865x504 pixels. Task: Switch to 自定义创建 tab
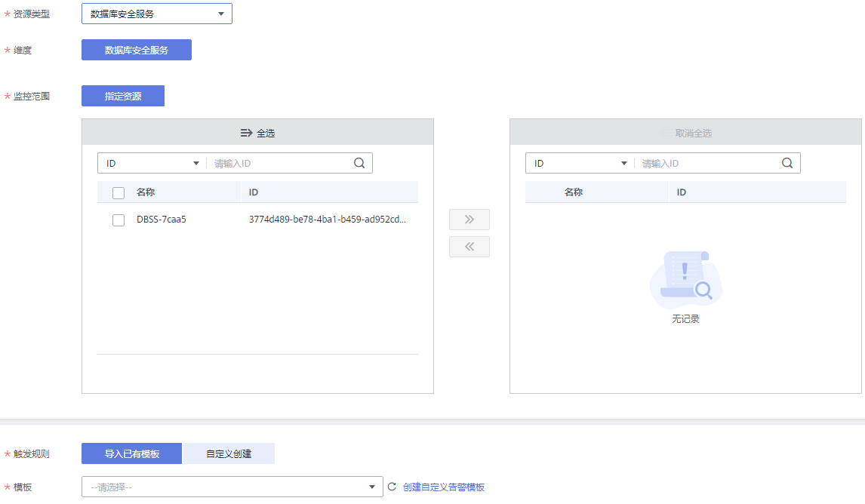pyautogui.click(x=229, y=453)
